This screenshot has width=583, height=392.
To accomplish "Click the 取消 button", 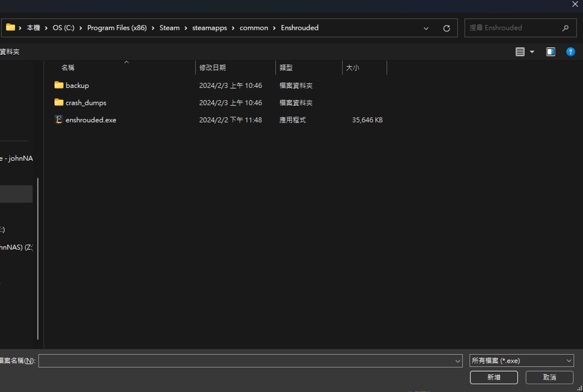I will (x=549, y=377).
